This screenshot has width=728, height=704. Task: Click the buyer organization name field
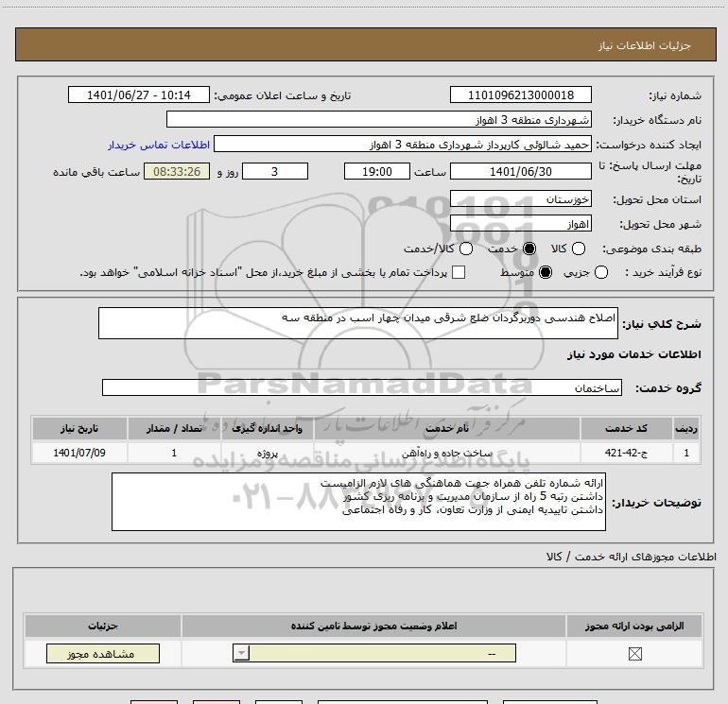click(379, 120)
